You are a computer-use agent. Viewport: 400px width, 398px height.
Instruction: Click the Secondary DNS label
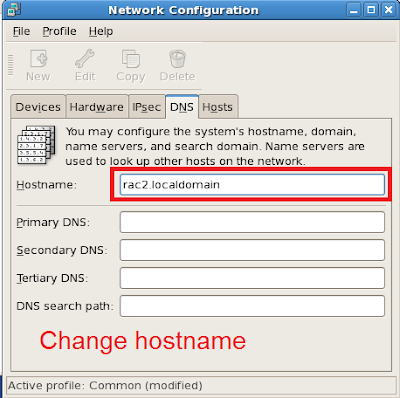coord(62,250)
